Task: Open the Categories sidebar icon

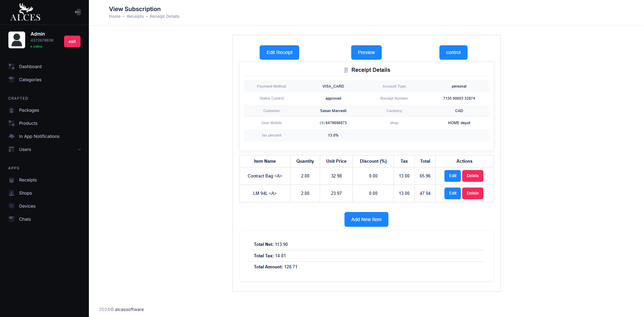Action: [x=11, y=80]
